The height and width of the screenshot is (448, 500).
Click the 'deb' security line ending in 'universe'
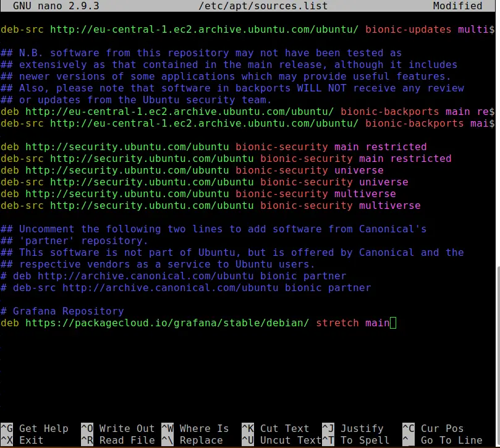pos(192,170)
